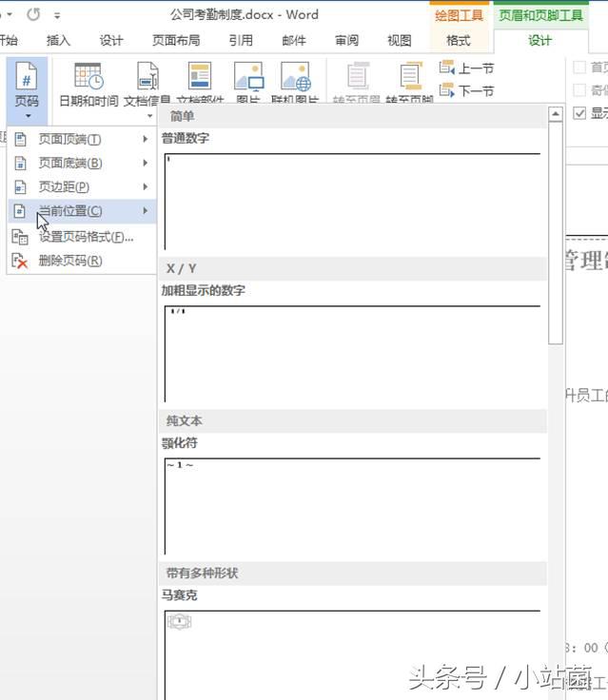
Task: Expand 页面底端 submenu arrow
Action: pyautogui.click(x=146, y=163)
